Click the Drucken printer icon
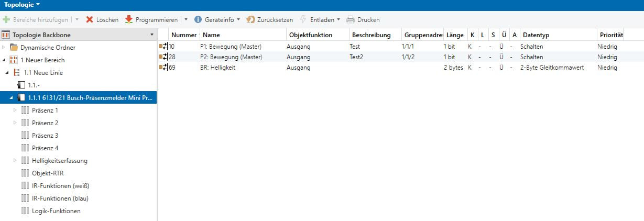Image resolution: width=644 pixels, height=221 pixels. (x=351, y=20)
